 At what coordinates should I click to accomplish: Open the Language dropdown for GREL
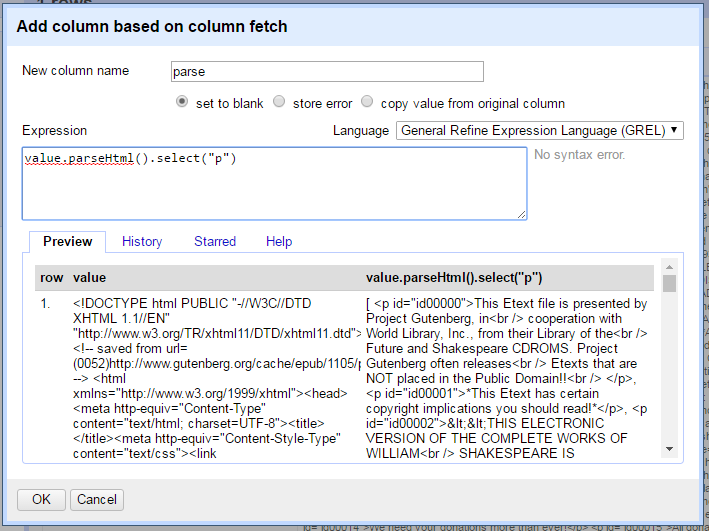[540, 130]
